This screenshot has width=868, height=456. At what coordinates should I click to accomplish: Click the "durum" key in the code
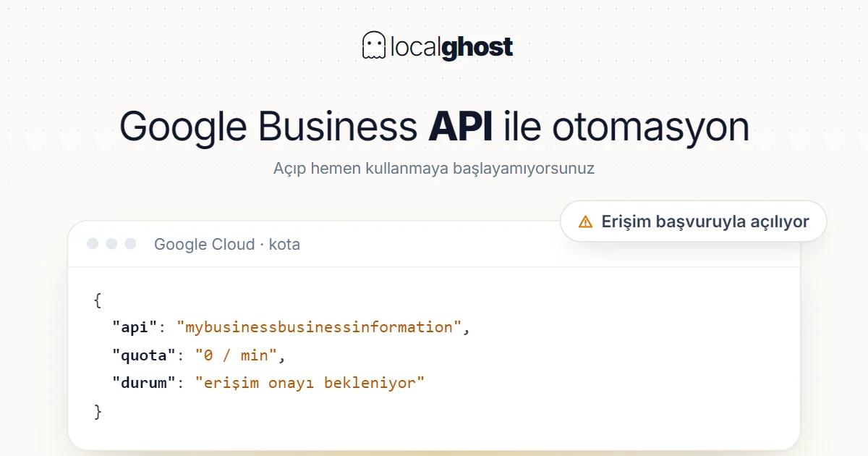(144, 383)
